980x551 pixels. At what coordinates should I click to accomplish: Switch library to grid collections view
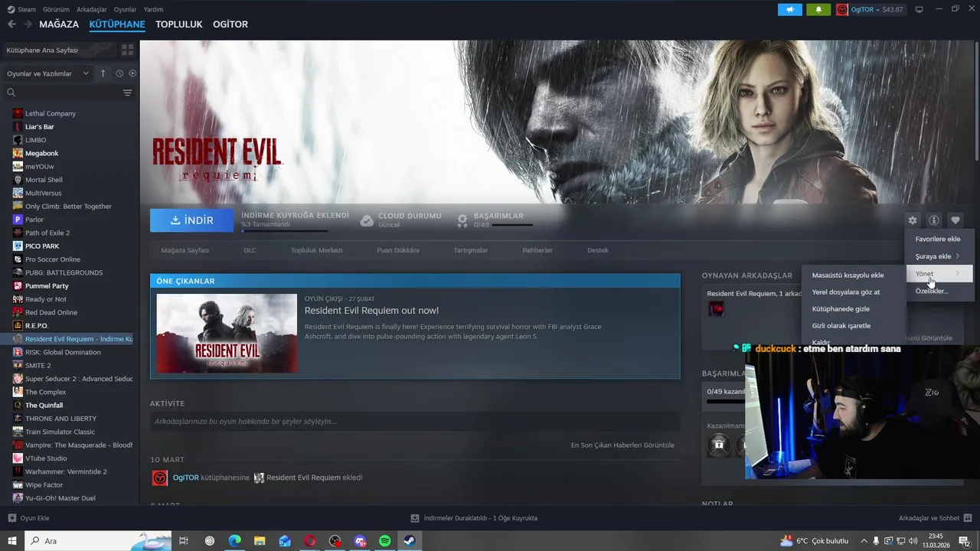(127, 50)
